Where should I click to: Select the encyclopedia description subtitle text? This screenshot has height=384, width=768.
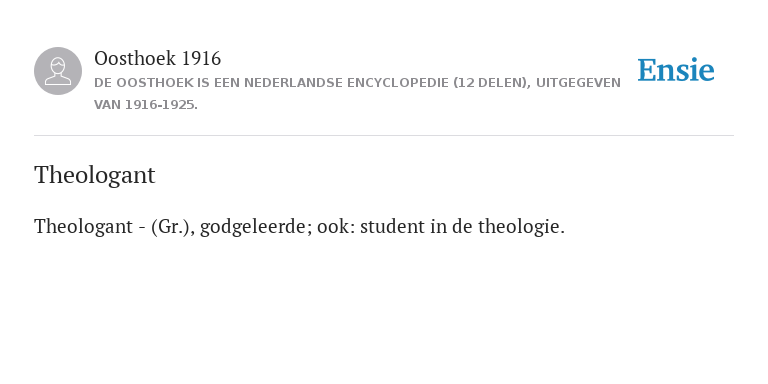click(x=357, y=94)
